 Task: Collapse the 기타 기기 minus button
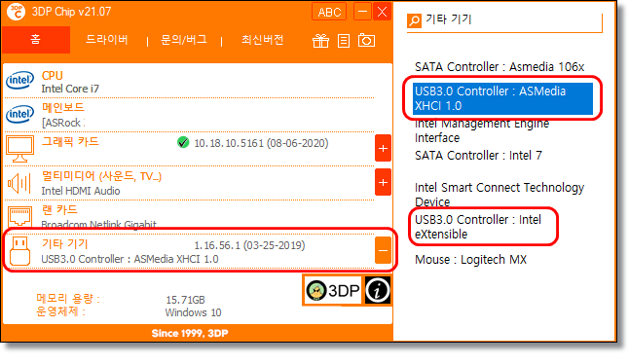[x=383, y=250]
